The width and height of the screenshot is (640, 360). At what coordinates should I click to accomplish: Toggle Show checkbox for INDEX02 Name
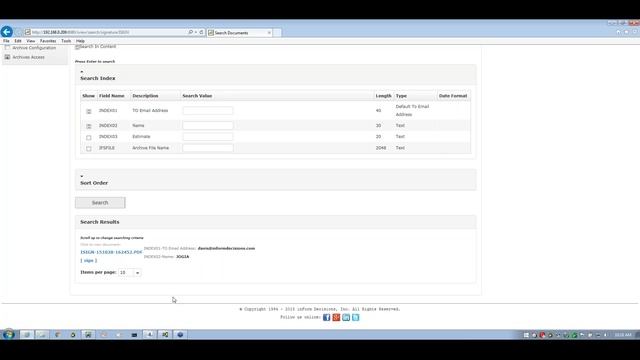(x=89, y=126)
